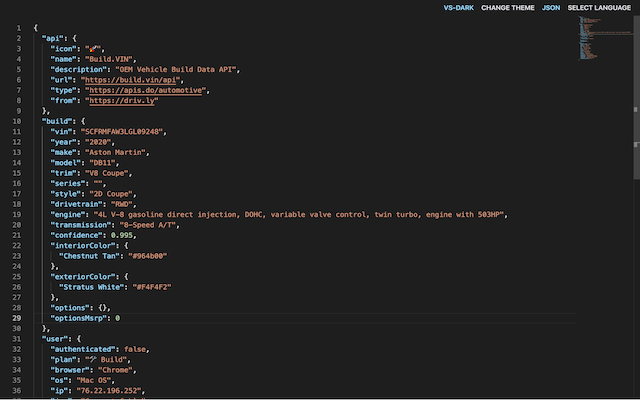Click the "76.22.196.252" ip value
Viewport: 640px width, 400px height.
click(109, 391)
